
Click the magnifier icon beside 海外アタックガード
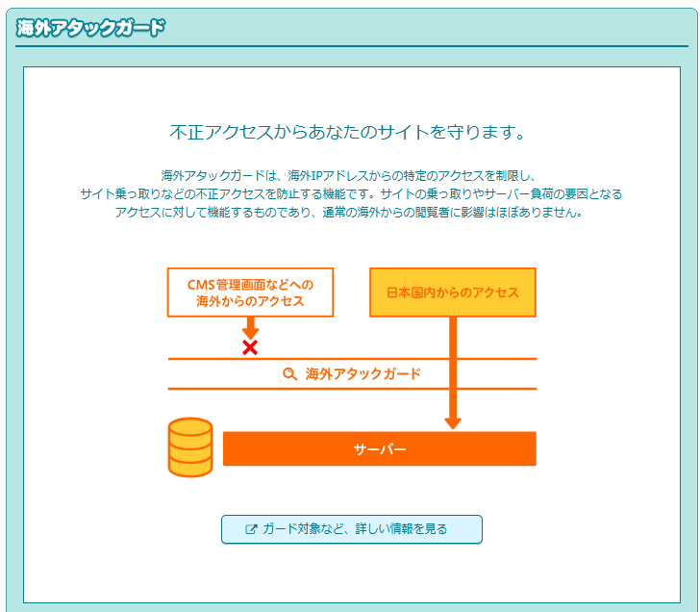[x=289, y=374]
